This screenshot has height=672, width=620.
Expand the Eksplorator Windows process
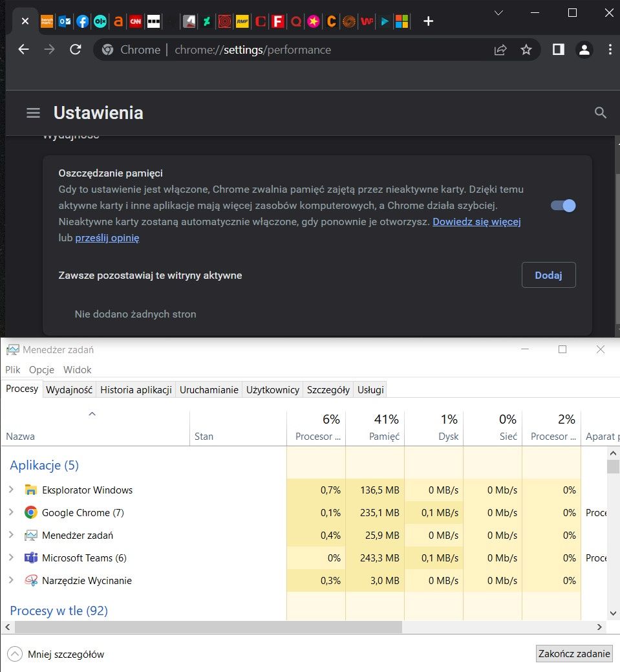point(11,490)
